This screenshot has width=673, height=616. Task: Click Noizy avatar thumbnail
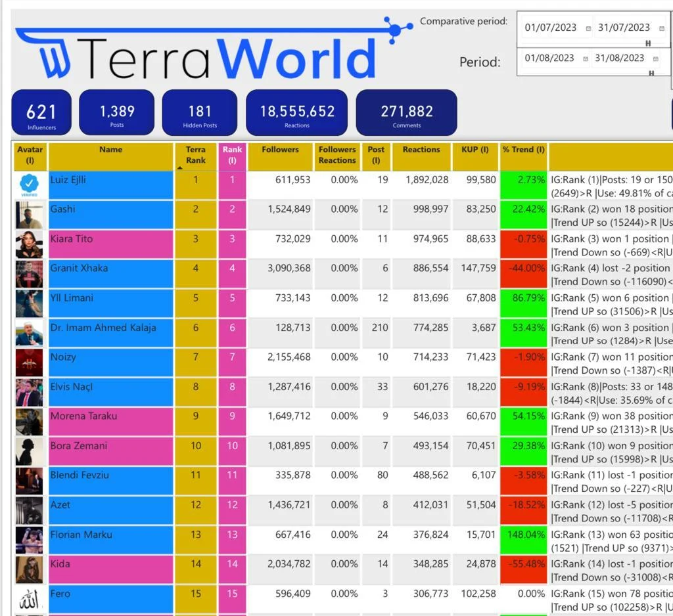tap(29, 363)
